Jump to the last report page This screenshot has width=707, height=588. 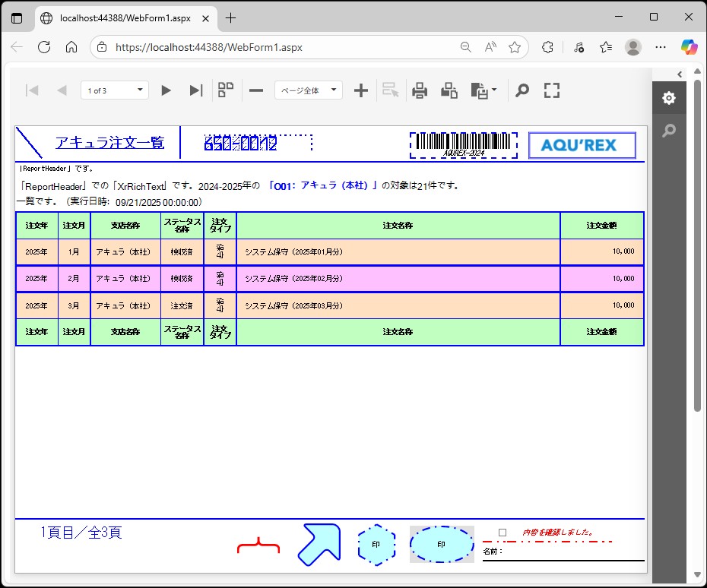pos(195,90)
